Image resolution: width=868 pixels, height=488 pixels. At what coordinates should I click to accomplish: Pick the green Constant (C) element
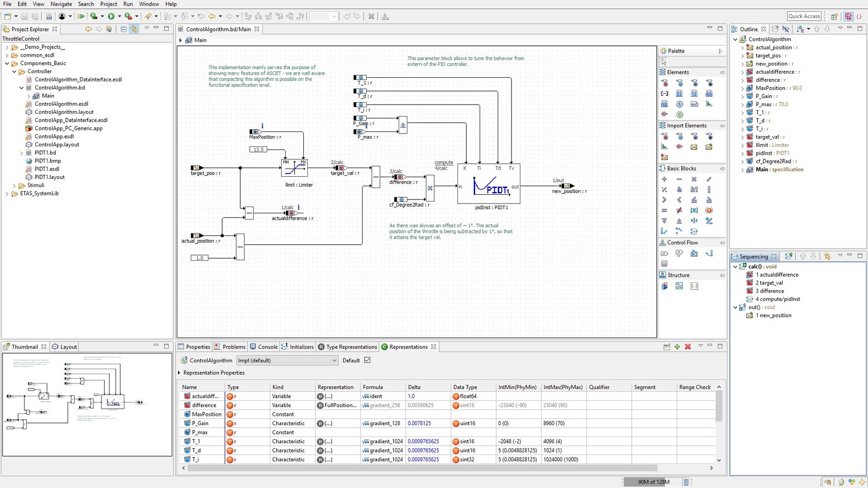tap(679, 114)
